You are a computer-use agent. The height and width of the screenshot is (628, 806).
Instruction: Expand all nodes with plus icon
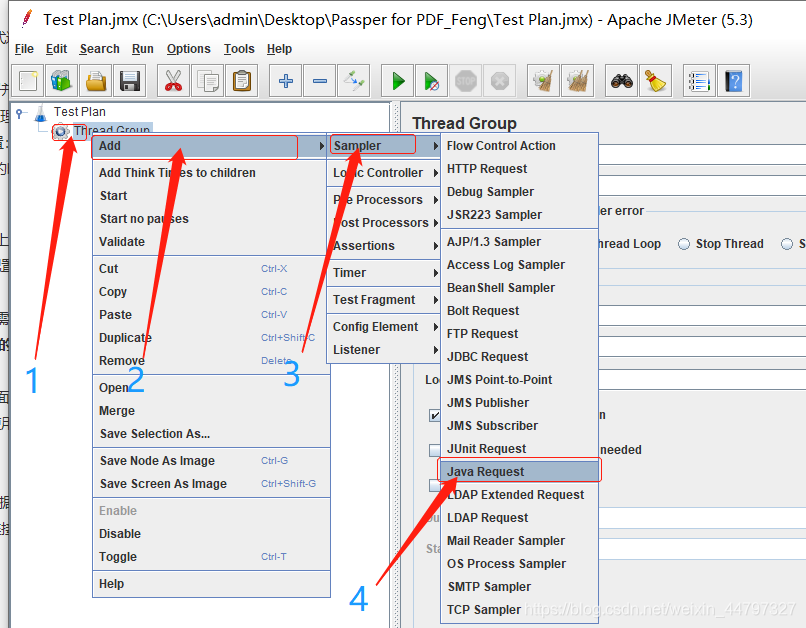coord(286,81)
